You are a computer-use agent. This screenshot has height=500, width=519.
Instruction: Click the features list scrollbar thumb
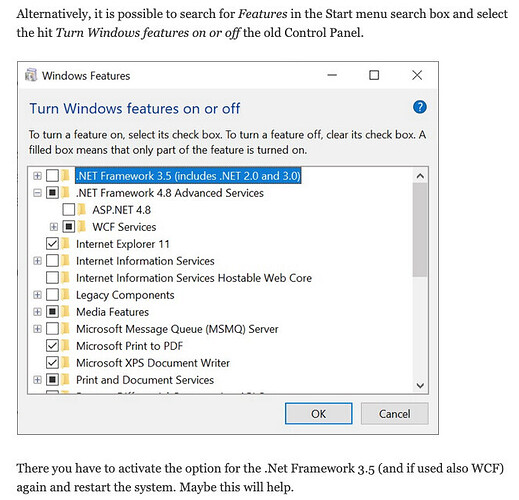click(420, 230)
